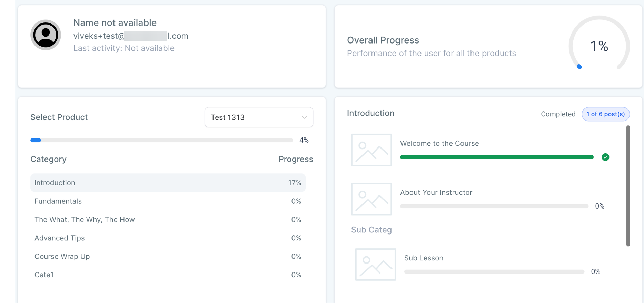Click the green completed checkmark icon
644x306 pixels.
(x=605, y=157)
